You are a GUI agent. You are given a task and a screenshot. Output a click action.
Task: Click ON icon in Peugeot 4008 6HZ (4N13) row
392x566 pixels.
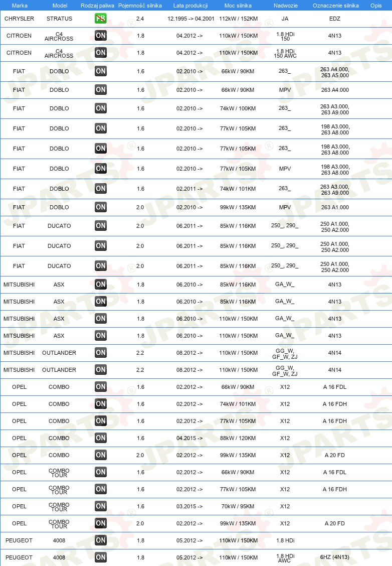tap(101, 557)
